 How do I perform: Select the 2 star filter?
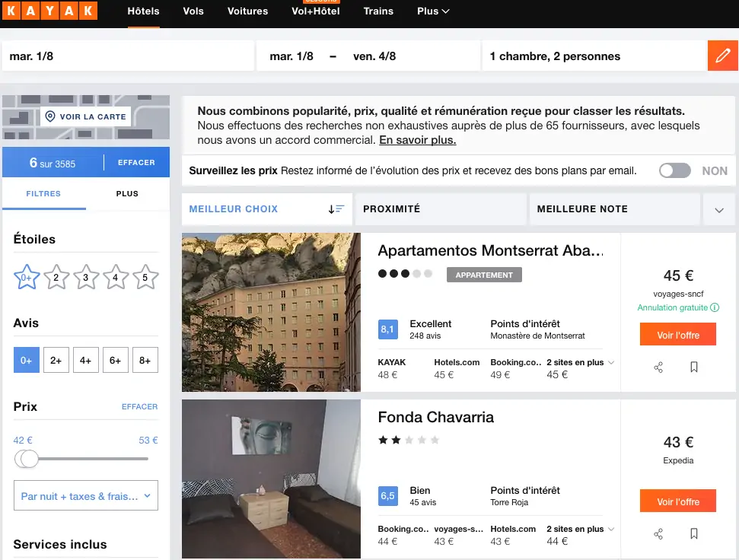tap(56, 277)
